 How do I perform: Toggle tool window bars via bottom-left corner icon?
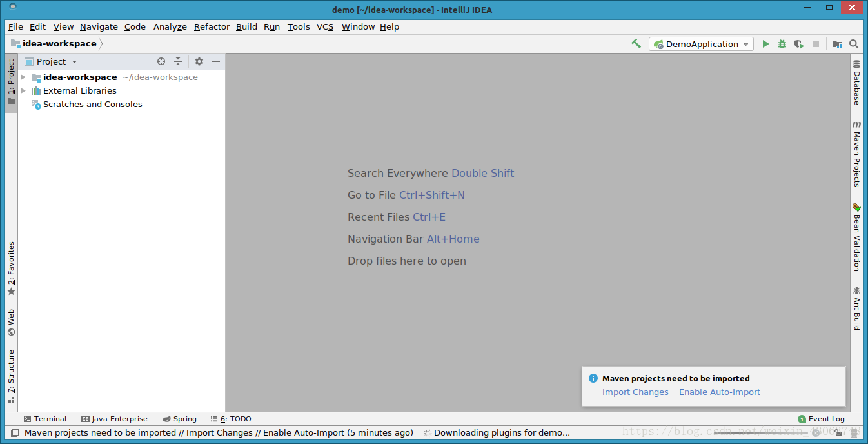14,433
